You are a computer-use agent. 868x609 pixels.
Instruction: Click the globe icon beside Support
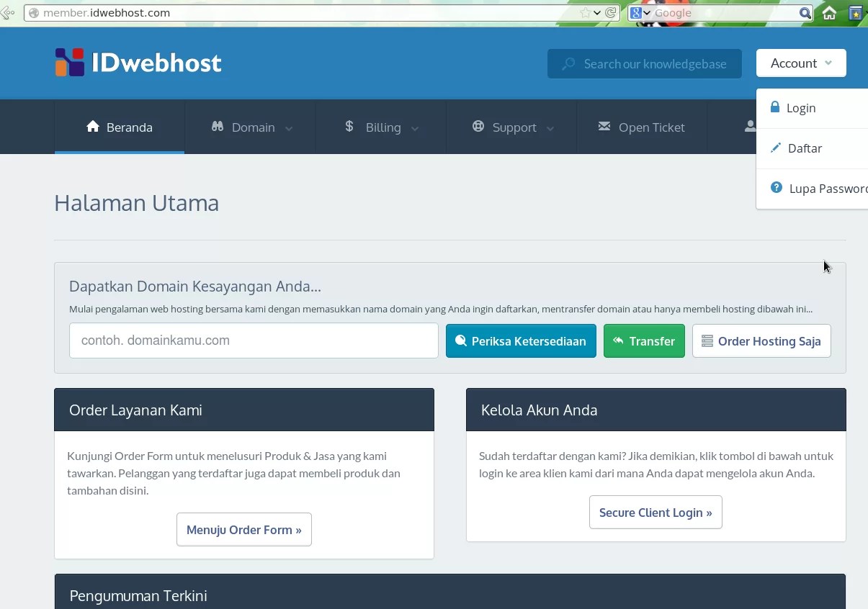478,126
